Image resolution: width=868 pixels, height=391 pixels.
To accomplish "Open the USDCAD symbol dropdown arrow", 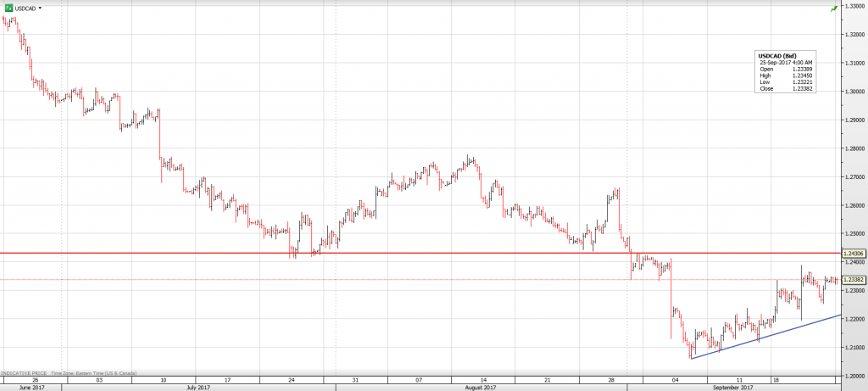I will 40,8.
